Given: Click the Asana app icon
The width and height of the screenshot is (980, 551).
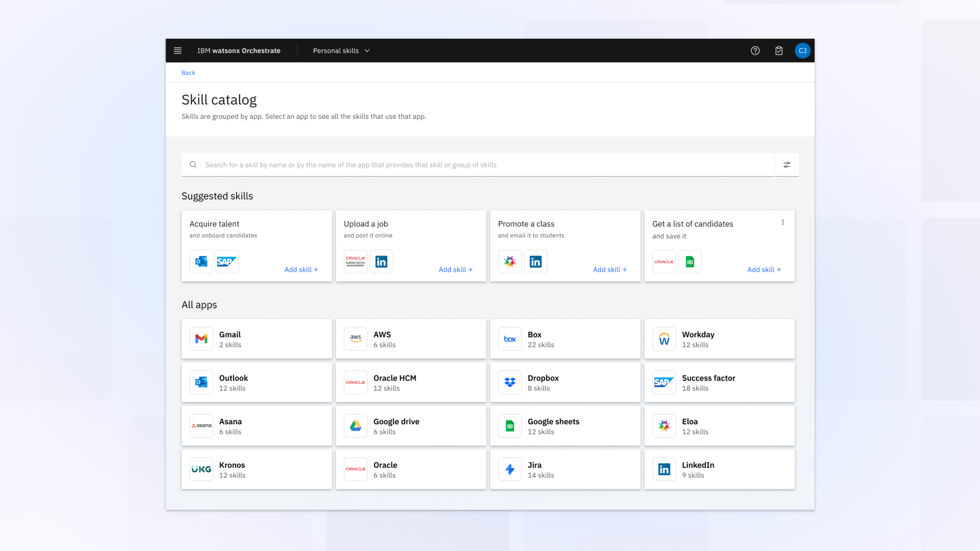Looking at the screenshot, I should pyautogui.click(x=201, y=426).
